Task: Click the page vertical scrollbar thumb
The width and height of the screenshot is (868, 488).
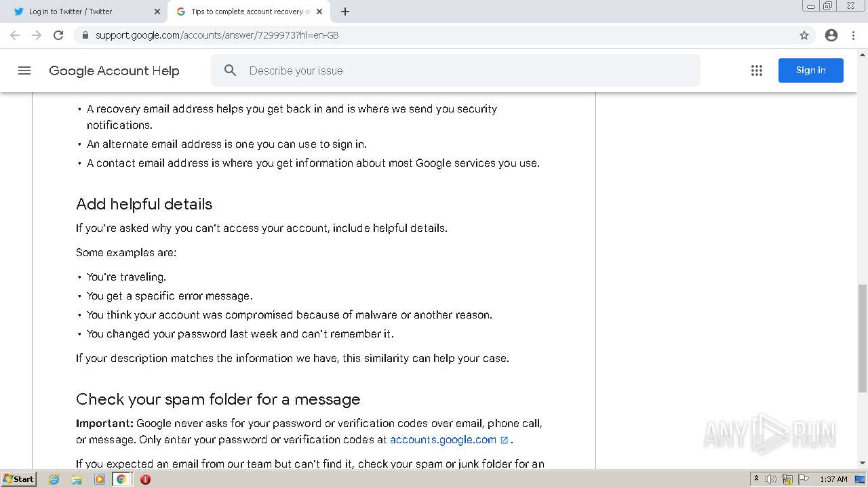Action: pyautogui.click(x=863, y=339)
